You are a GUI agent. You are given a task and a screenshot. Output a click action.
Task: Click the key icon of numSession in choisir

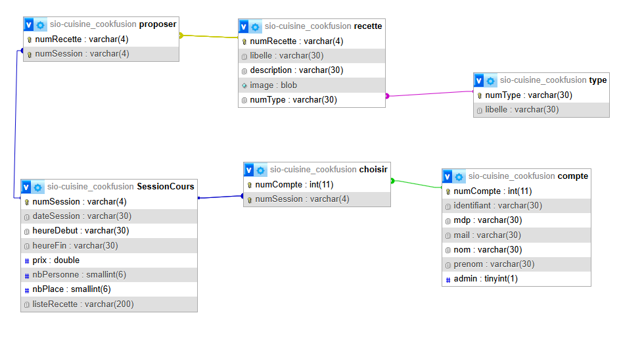tap(250, 200)
